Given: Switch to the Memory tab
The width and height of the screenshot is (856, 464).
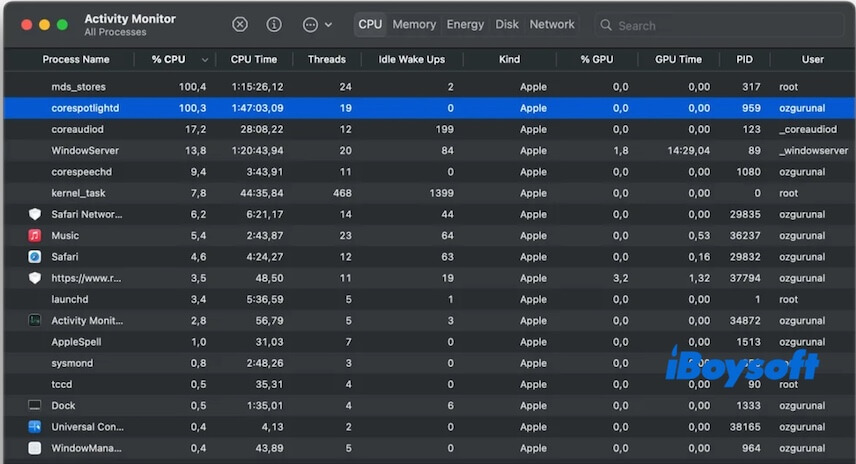Looking at the screenshot, I should pyautogui.click(x=414, y=25).
